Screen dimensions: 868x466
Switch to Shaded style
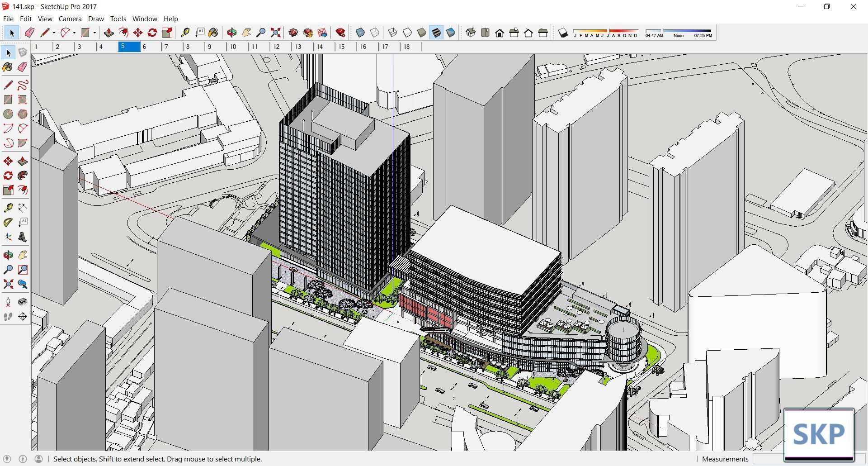coord(422,33)
